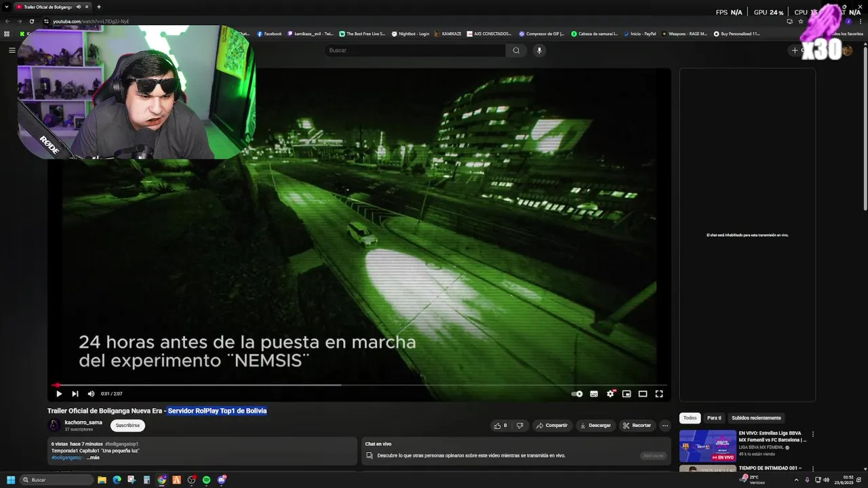Open the video player settings gear

[x=610, y=394]
